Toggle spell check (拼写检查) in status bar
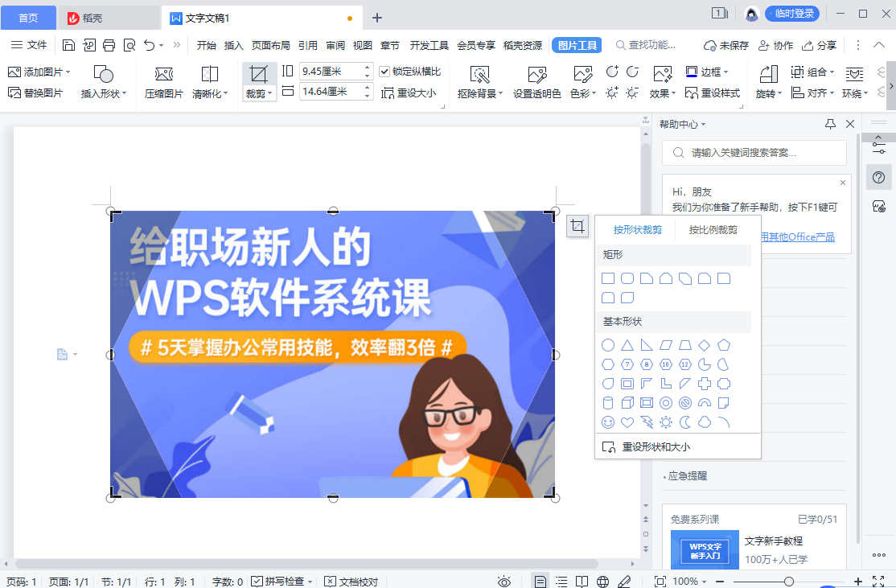 click(x=282, y=581)
